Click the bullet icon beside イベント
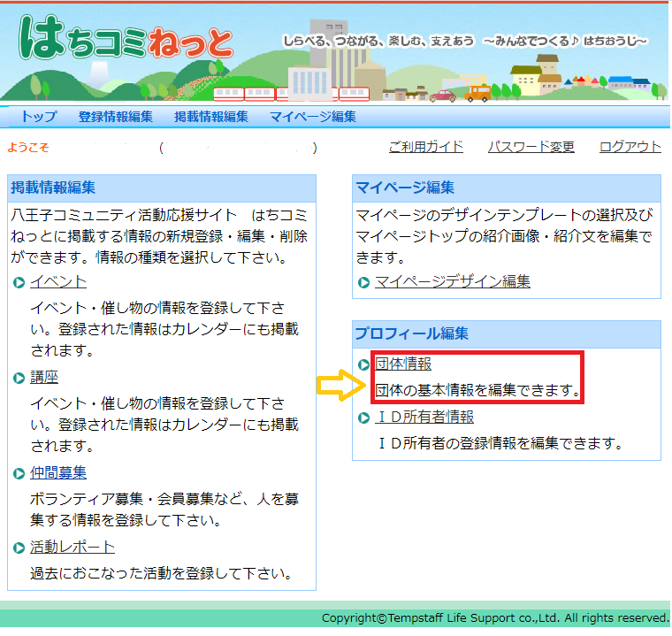Viewport: 672px width, 636px height. click(x=19, y=283)
